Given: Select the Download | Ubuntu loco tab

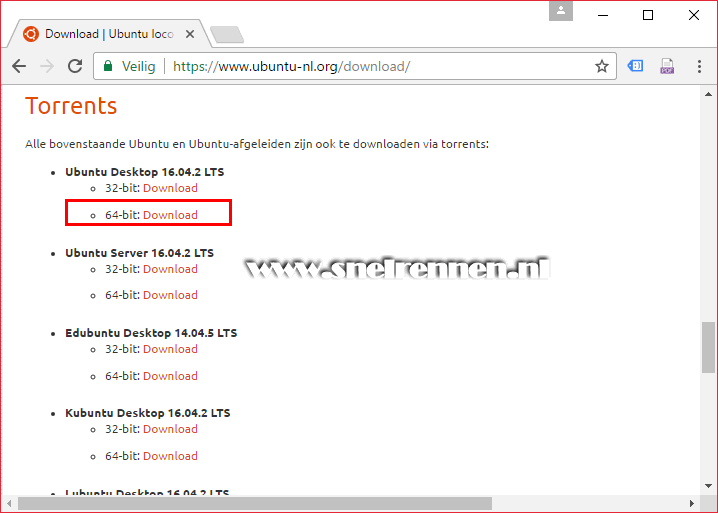Looking at the screenshot, I should [x=109, y=34].
